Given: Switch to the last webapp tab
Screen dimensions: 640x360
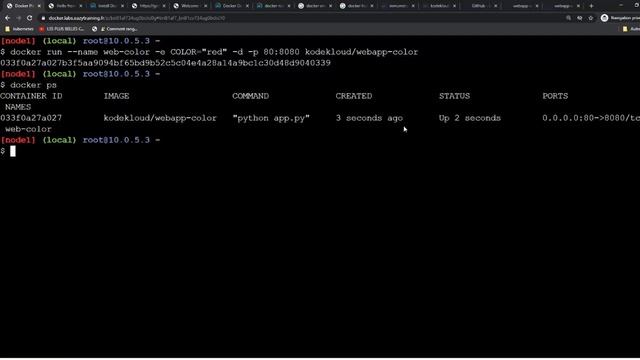Looking at the screenshot, I should [563, 6].
